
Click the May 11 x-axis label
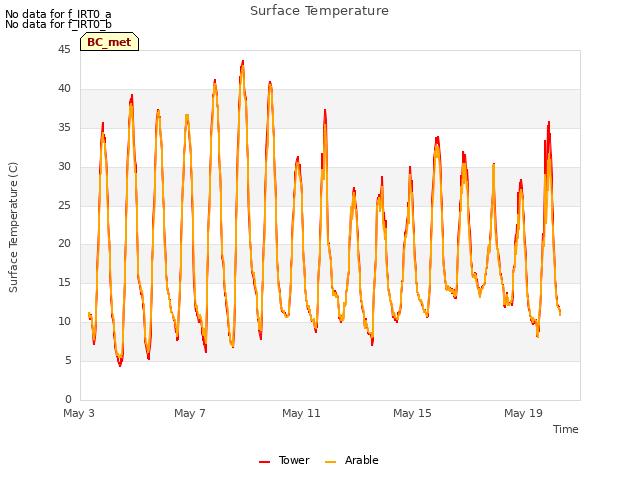point(301,413)
